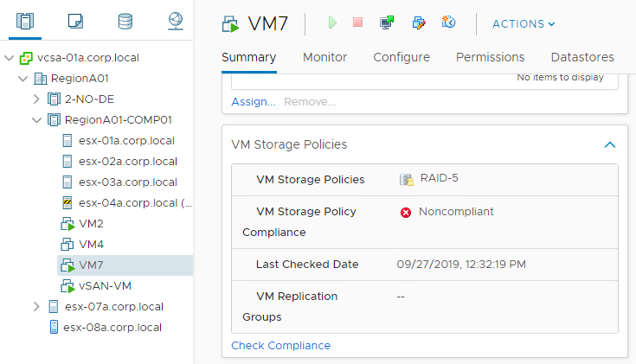Expand the 2-NO-DE cluster node
The width and height of the screenshot is (636, 364).
[36, 99]
